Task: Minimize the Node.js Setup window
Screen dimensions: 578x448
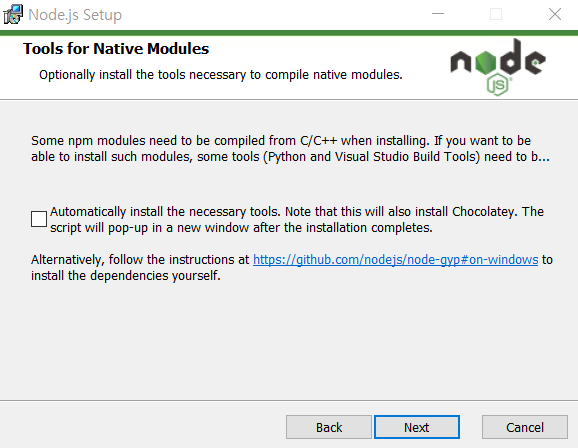Action: click(x=438, y=14)
